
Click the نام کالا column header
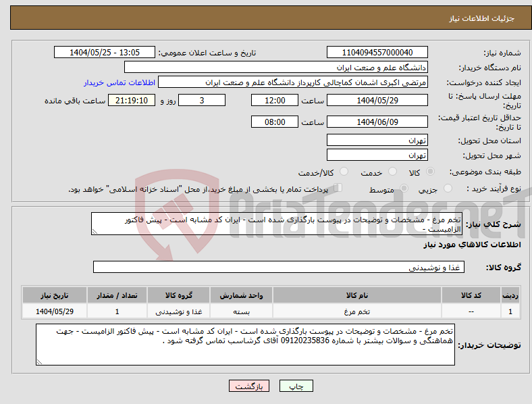point(357,295)
